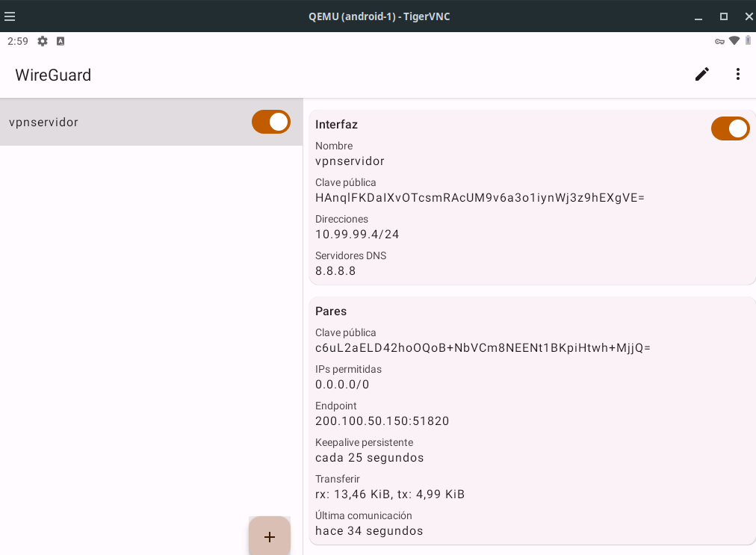Click transfer stats rx: 13,46 KiB
756x555 pixels.
[x=390, y=494]
